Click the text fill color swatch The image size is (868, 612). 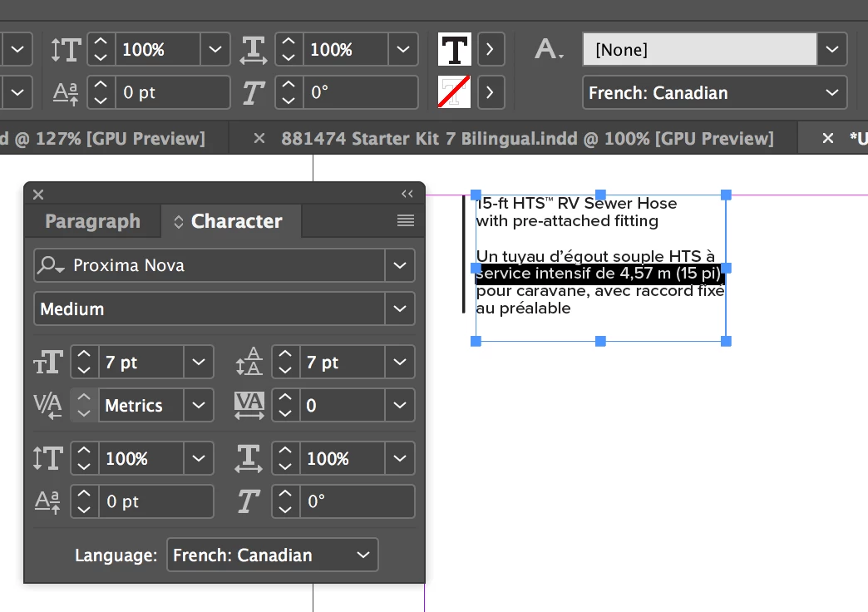pos(455,49)
